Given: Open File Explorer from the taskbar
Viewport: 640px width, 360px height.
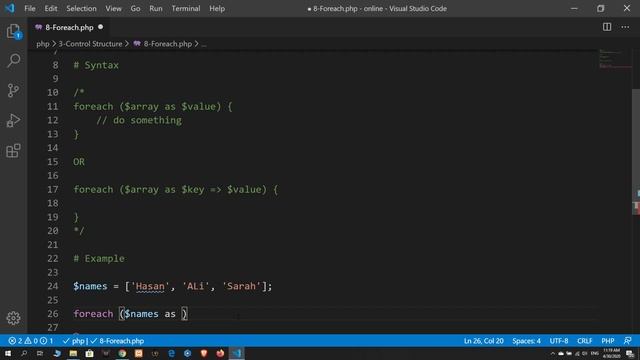Looking at the screenshot, I should coord(73,353).
